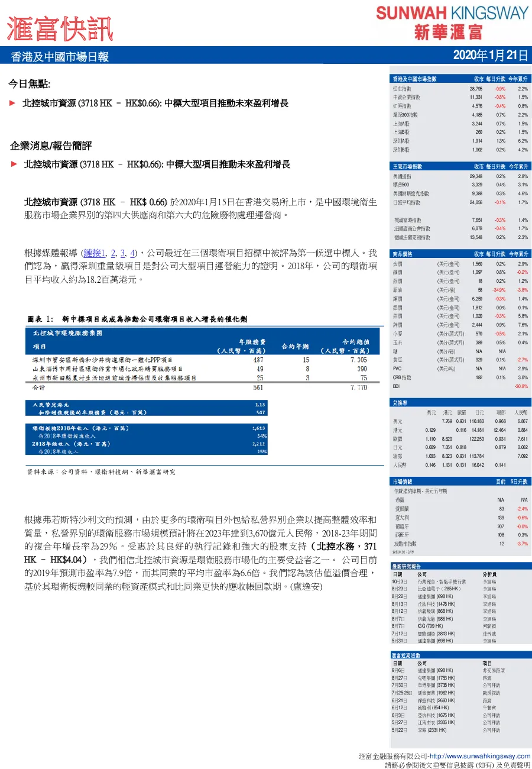Open media report link number 2
Viewport: 532px width, 769px height.
113,252
